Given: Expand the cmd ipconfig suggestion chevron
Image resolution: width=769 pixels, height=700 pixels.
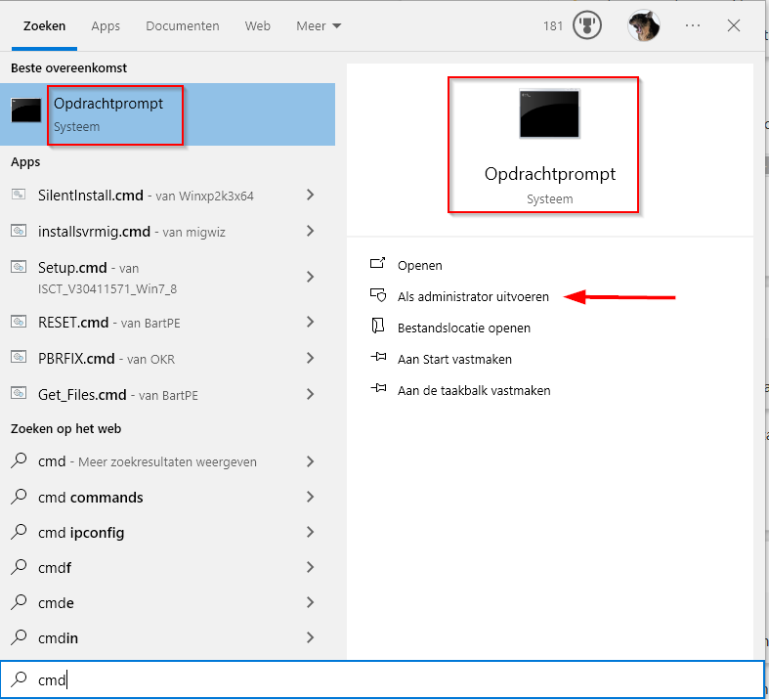Looking at the screenshot, I should 310,533.
